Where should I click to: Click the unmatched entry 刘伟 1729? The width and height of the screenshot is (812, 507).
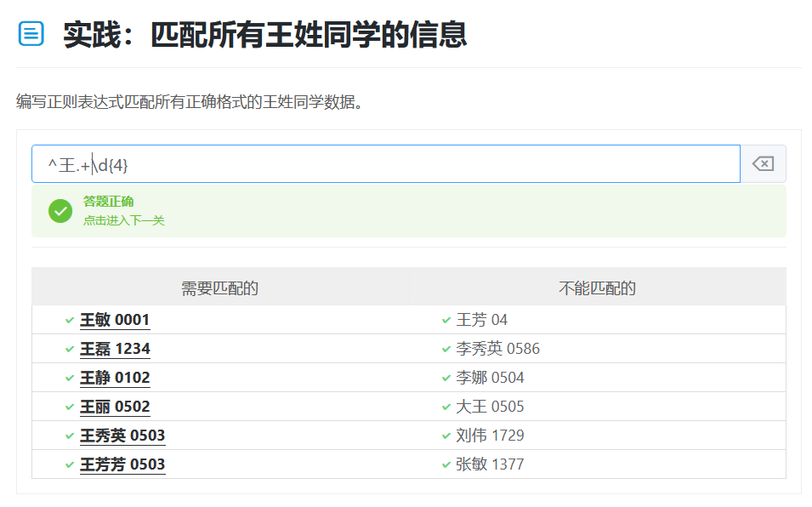tap(490, 436)
